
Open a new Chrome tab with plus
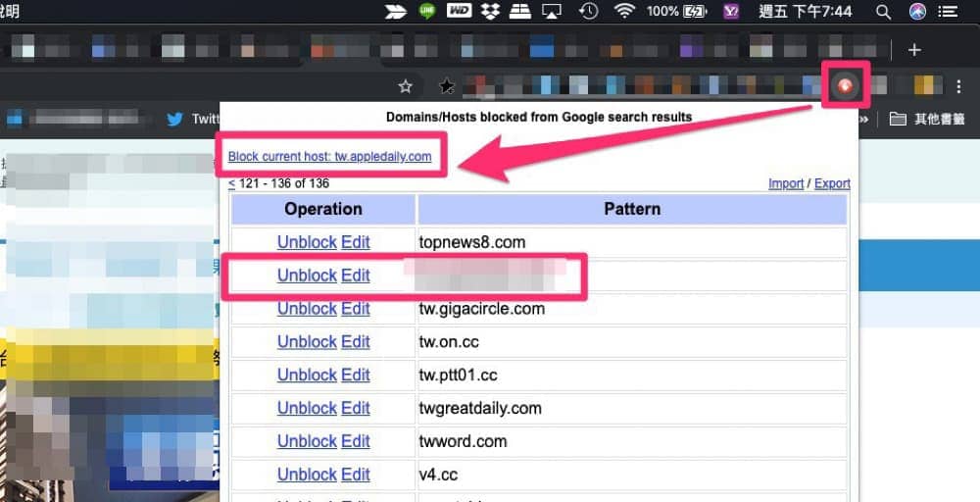pyautogui.click(x=914, y=49)
